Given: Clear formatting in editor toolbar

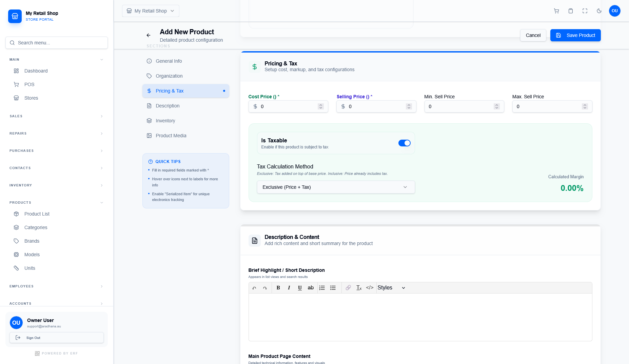Looking at the screenshot, I should pyautogui.click(x=359, y=288).
